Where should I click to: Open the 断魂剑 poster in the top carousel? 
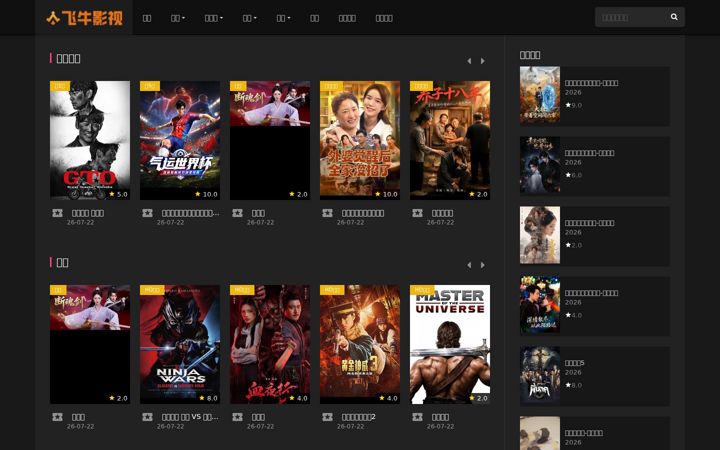pyautogui.click(x=270, y=140)
